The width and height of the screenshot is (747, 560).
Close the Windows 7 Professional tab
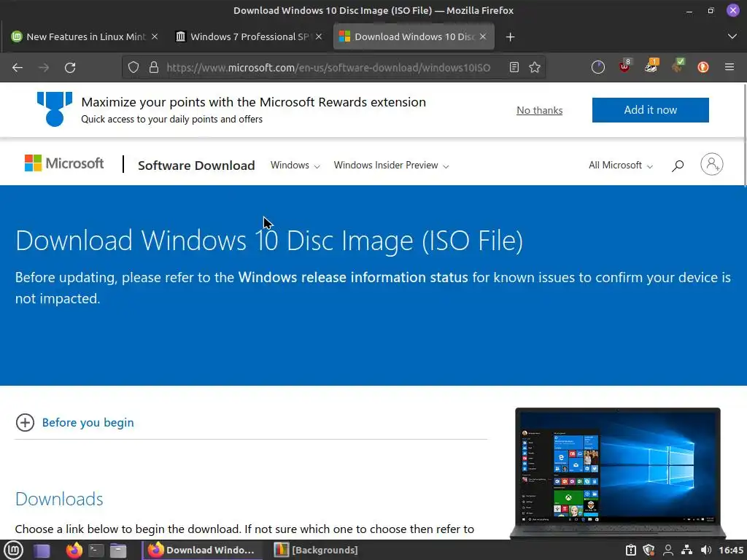point(319,36)
